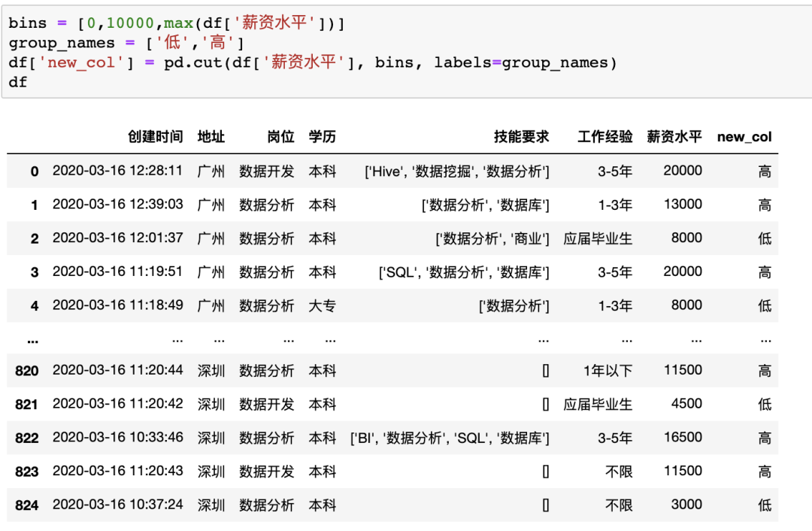This screenshot has width=812, height=531.
Task: Click '应届毕业生' experience in row 821
Action: pos(598,405)
